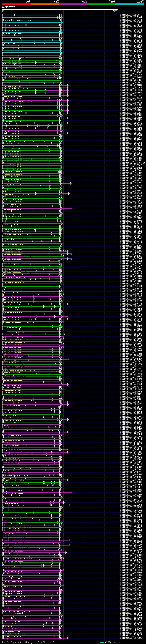
Task: Click hit label UniRef100_Q6GUG3
Action: (131, 80)
